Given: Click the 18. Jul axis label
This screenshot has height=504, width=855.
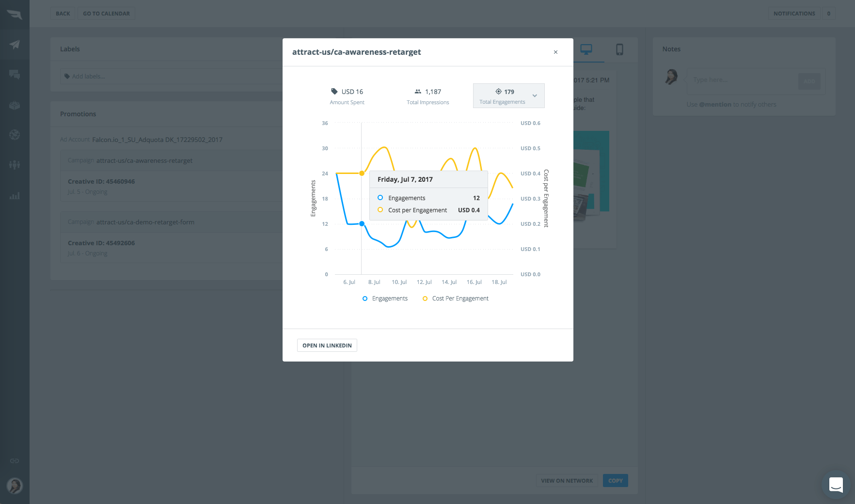Looking at the screenshot, I should [499, 282].
